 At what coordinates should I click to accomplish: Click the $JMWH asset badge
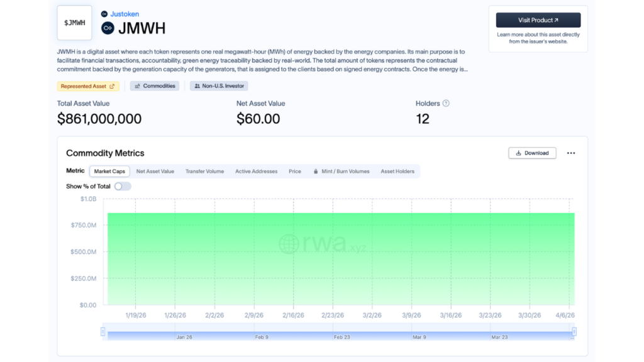click(x=74, y=23)
